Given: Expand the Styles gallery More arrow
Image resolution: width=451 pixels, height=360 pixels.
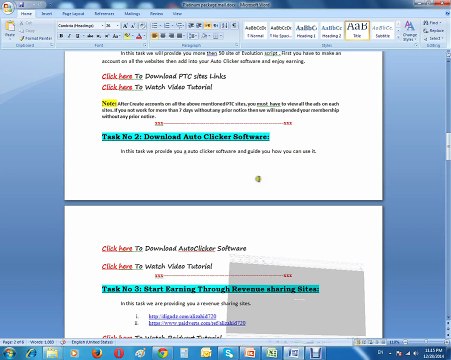Looking at the screenshot, I should pyautogui.click(x=398, y=37).
